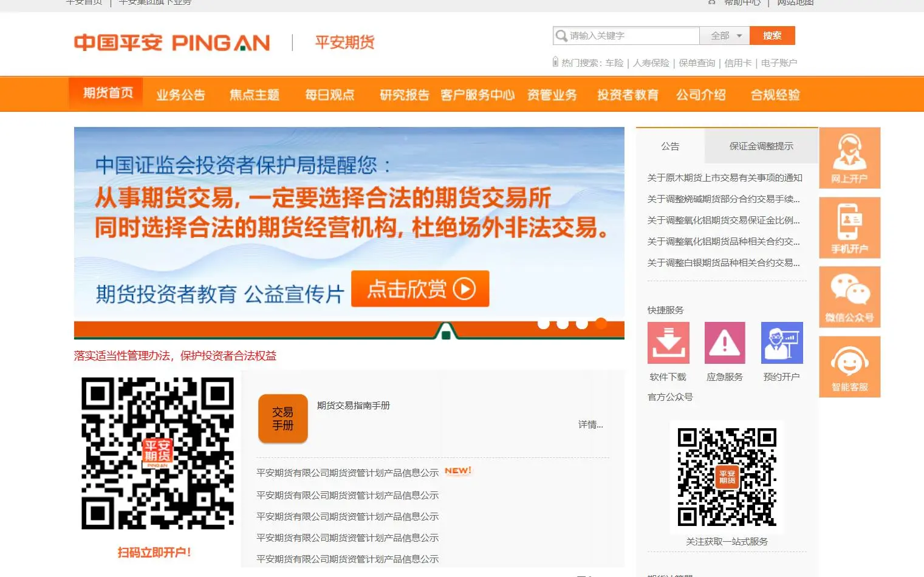Screen dimensions: 924x577
Task: Focus the 请输入关键字 search field
Action: pyautogui.click(x=626, y=36)
